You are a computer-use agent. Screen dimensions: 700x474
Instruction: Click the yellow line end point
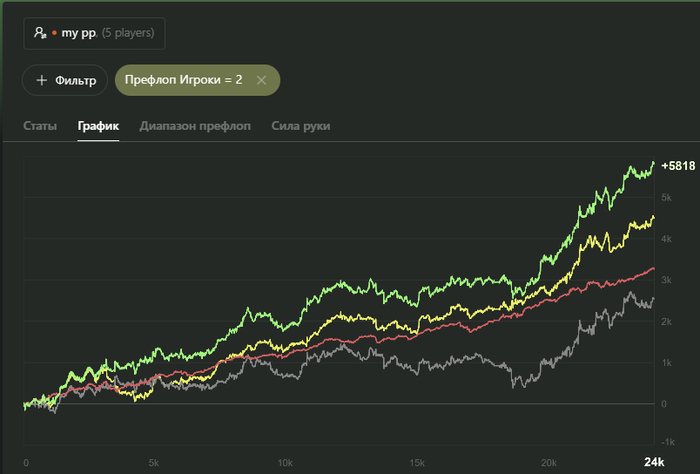(654, 217)
